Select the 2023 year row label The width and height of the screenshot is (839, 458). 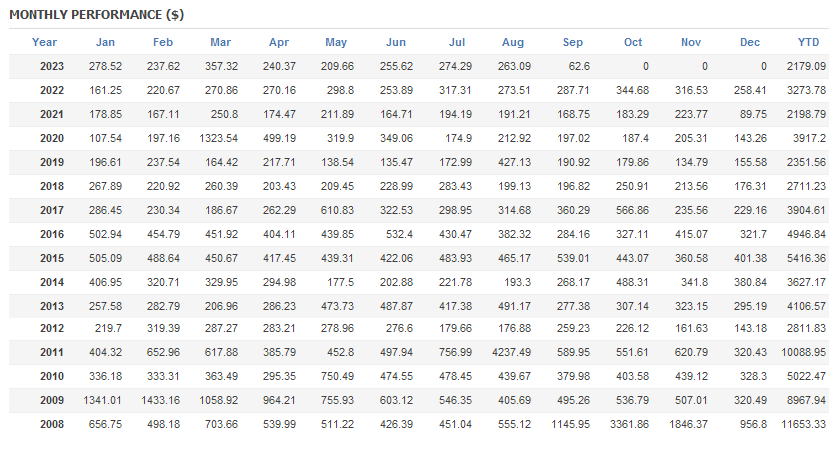point(52,66)
